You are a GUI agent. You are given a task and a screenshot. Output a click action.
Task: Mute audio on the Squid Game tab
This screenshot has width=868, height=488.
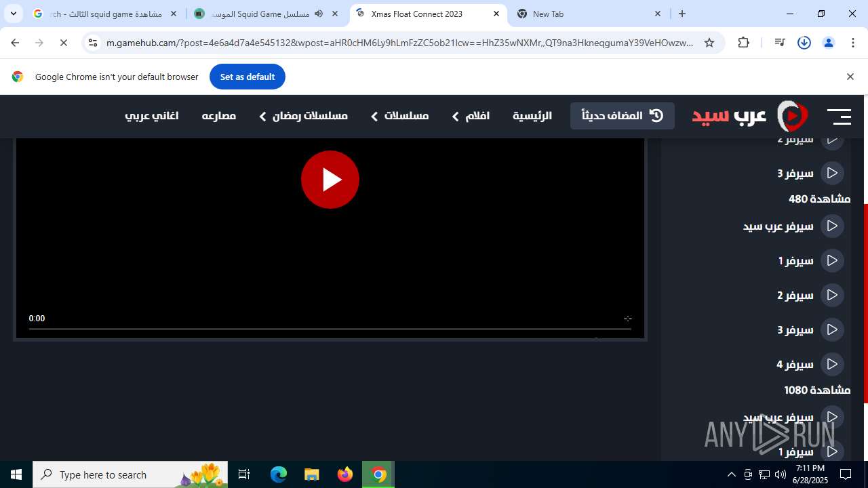pyautogui.click(x=319, y=14)
